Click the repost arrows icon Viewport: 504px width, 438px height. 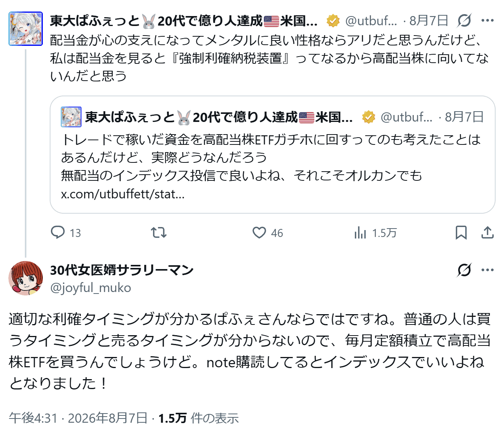[x=159, y=232]
